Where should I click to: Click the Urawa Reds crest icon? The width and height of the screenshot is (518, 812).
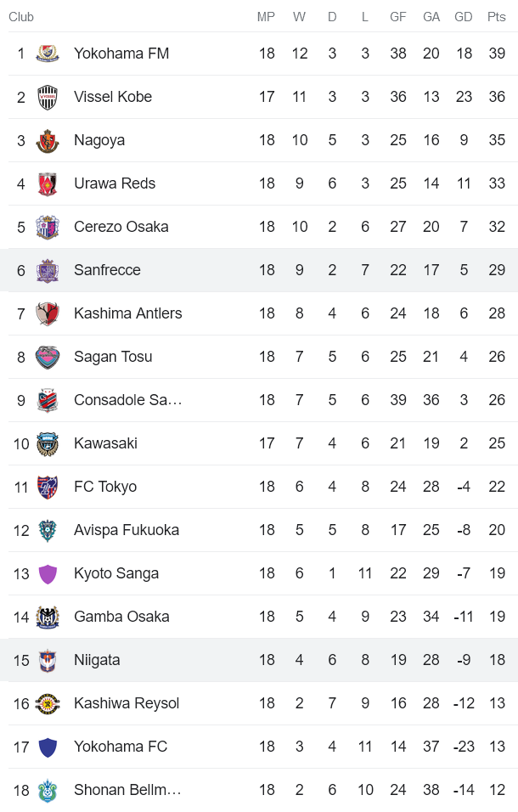tap(48, 183)
